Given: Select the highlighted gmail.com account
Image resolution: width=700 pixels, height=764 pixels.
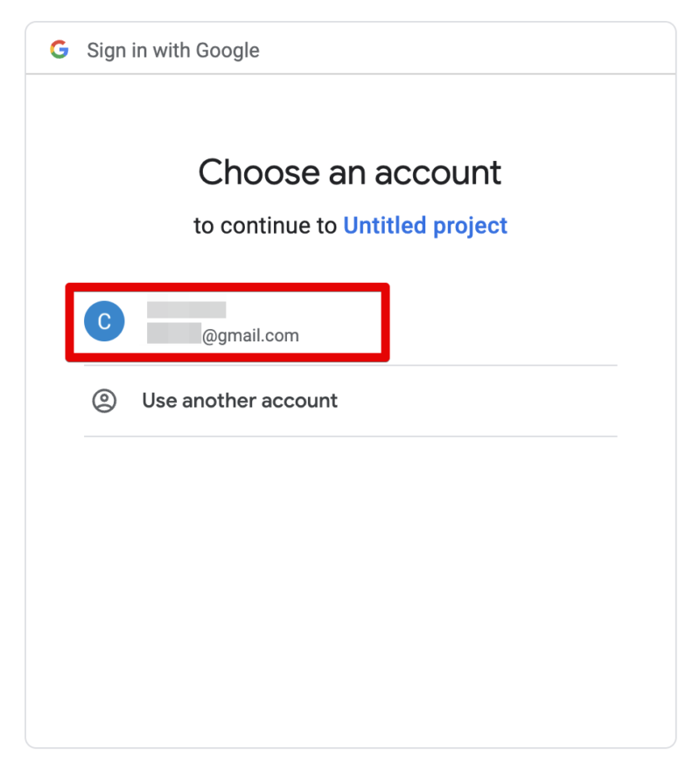Looking at the screenshot, I should click(x=227, y=321).
